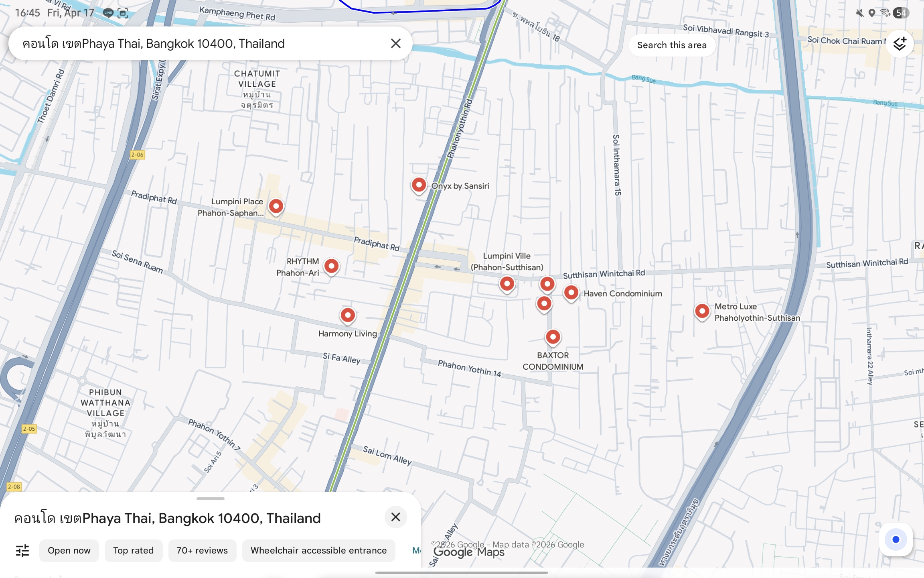Select the unlabeled pin left of Haven pin
This screenshot has width=924, height=578.
tap(547, 285)
